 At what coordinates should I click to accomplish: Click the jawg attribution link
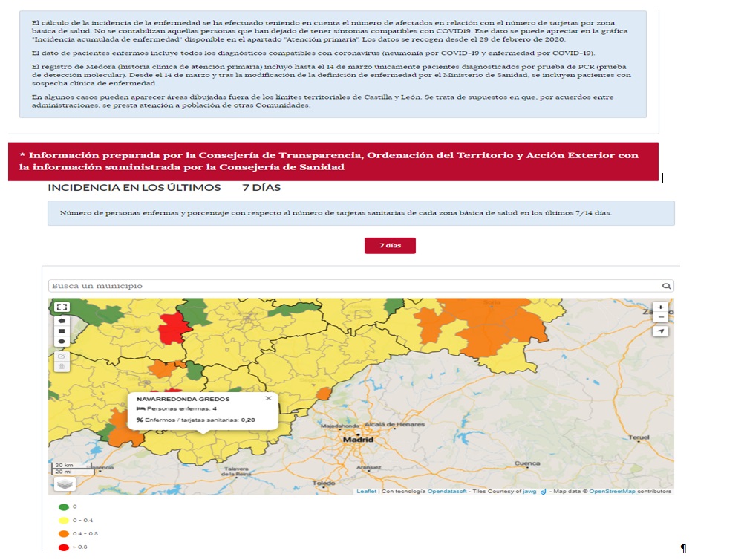click(529, 492)
